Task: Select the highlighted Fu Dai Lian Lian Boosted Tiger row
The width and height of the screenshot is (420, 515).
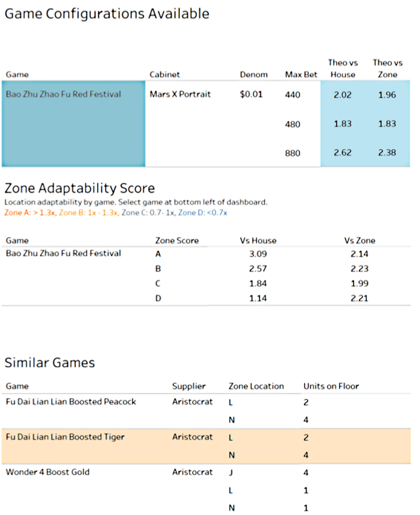Action: click(64, 437)
